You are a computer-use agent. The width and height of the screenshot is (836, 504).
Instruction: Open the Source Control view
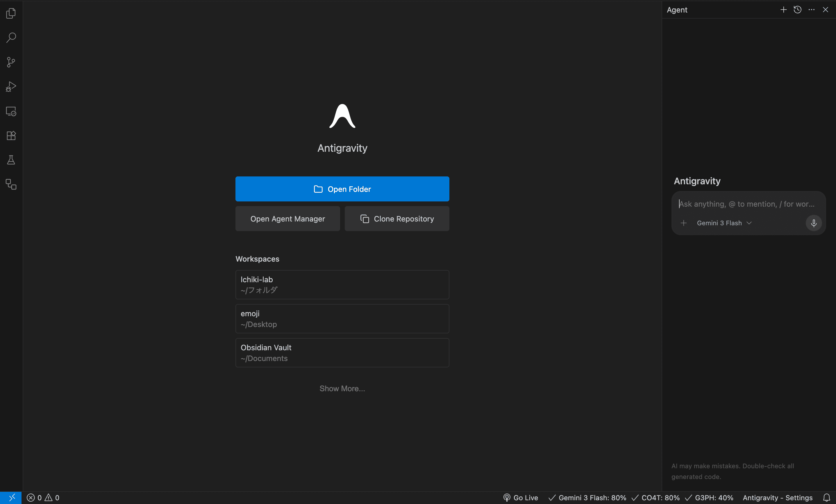pos(11,62)
